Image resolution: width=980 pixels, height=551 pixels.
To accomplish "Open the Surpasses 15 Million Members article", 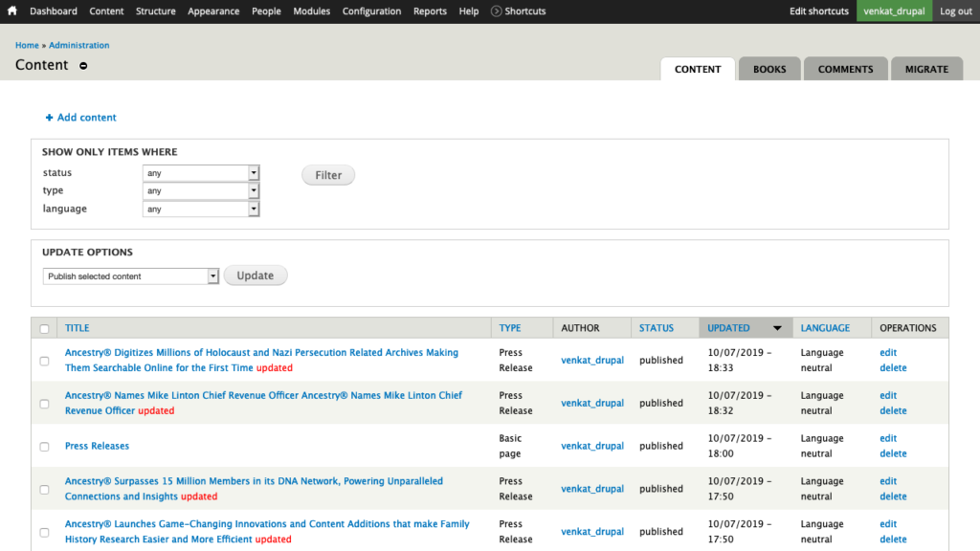I will (x=254, y=489).
